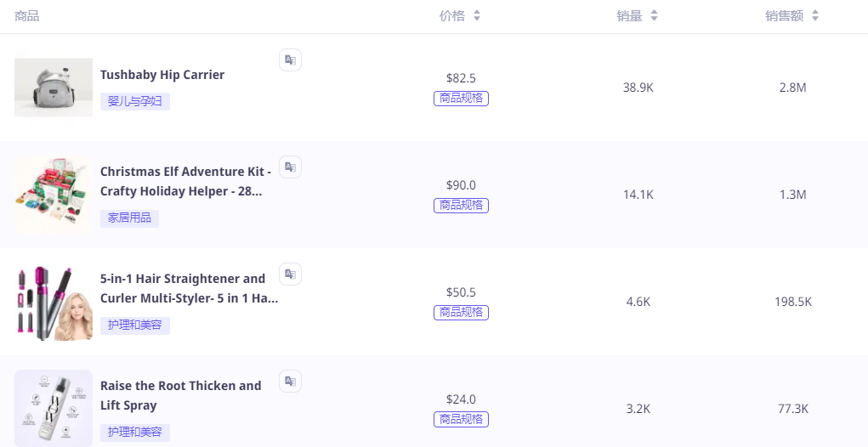Show 商品规格 for the $90.0 Elf Kit

[461, 206]
